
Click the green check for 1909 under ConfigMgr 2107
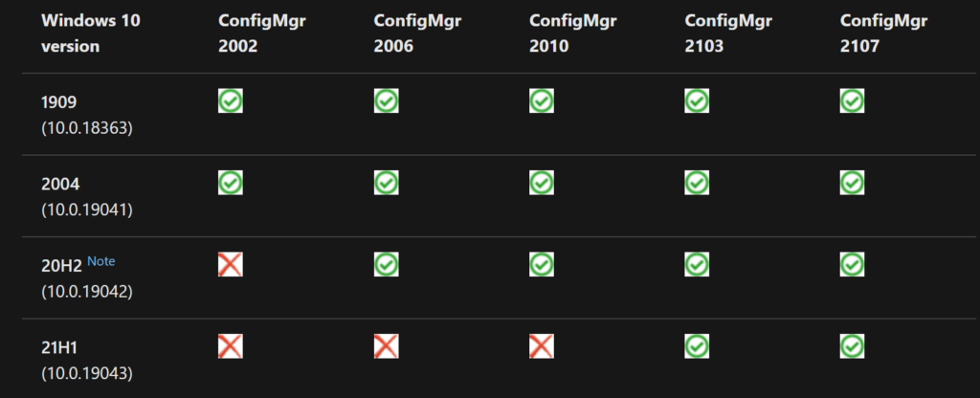(852, 100)
